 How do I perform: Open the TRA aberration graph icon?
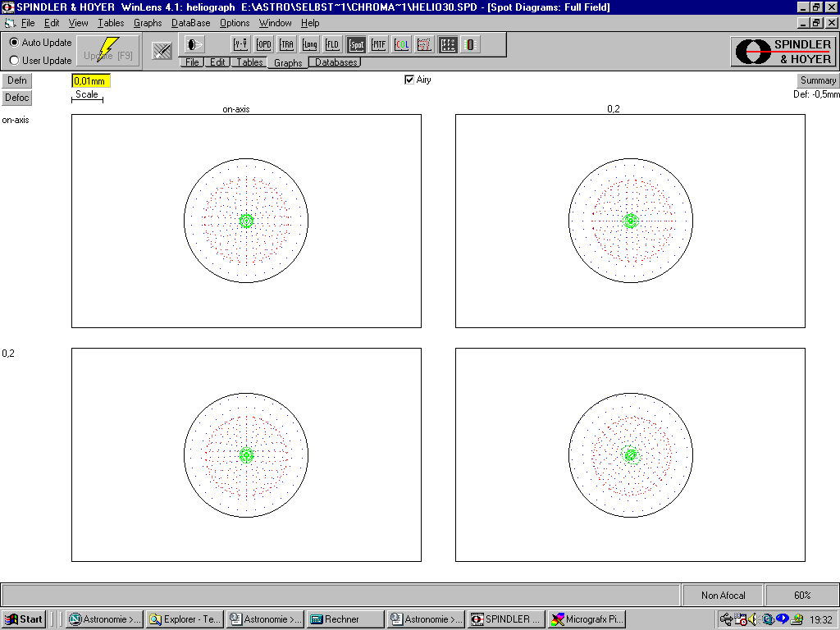point(287,44)
